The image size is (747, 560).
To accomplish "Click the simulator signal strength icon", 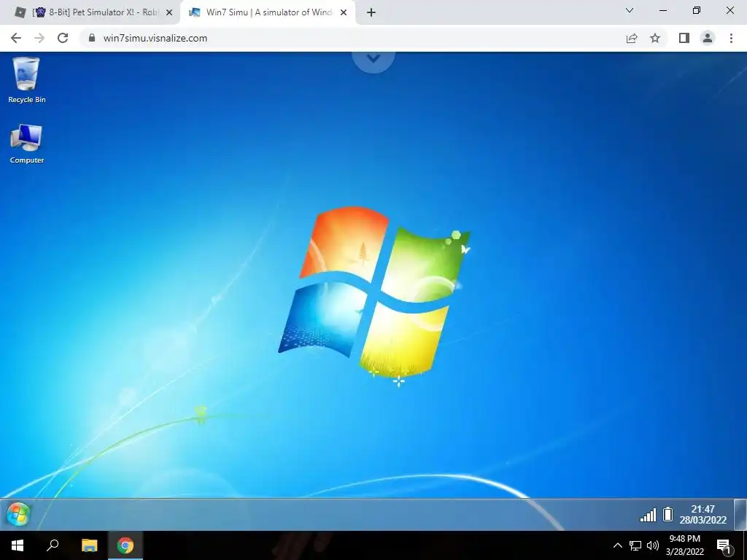I will click(648, 515).
